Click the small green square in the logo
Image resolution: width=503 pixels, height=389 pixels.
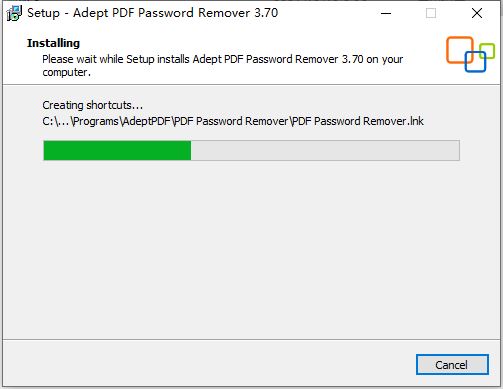coord(487,51)
